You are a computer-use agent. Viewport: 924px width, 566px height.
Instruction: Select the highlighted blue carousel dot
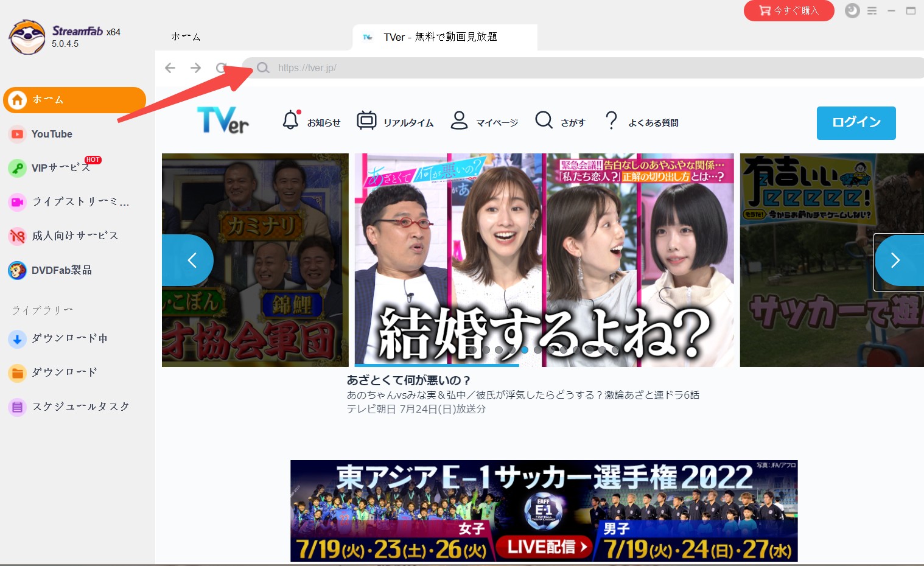pyautogui.click(x=524, y=349)
